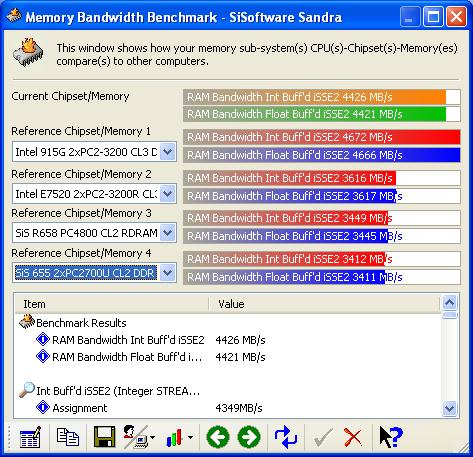Image resolution: width=473 pixels, height=457 pixels.
Task: Click the Reference Chipset/Memory 4 label
Action: (81, 253)
